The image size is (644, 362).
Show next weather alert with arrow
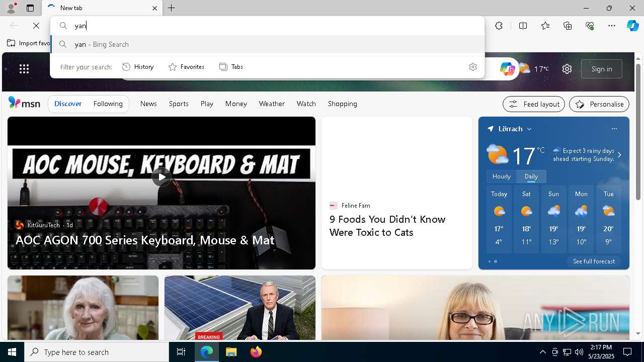pos(619,155)
